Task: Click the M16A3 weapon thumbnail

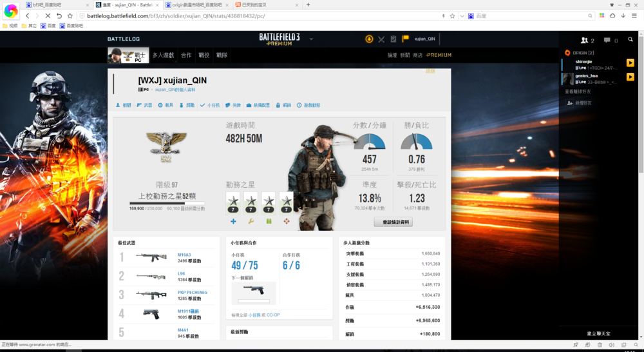Action: pyautogui.click(x=151, y=258)
